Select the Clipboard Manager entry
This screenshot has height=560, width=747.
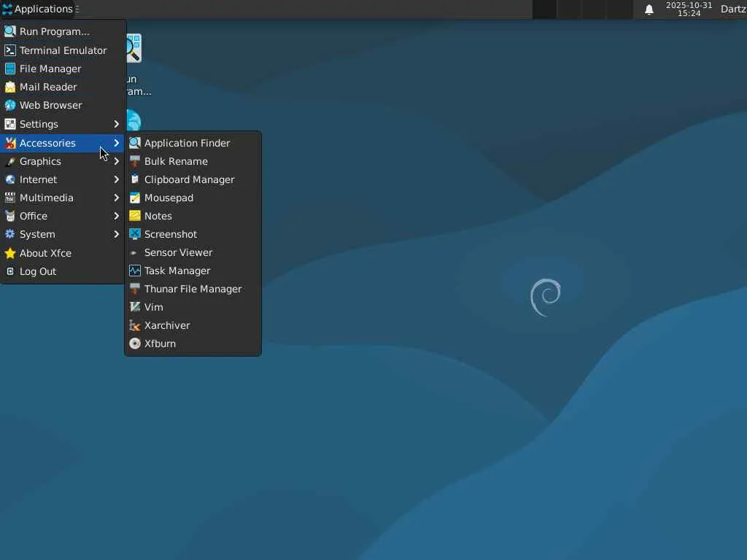pyautogui.click(x=193, y=179)
